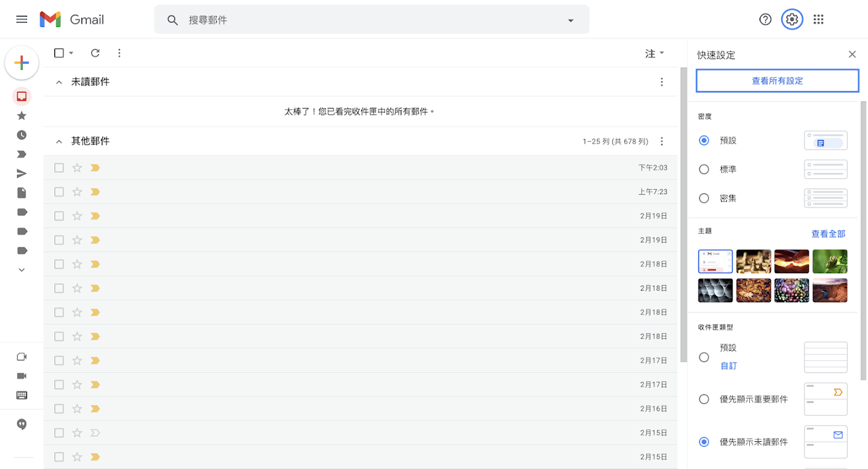Pick the green caterpillar theme thumbnail

tap(830, 261)
